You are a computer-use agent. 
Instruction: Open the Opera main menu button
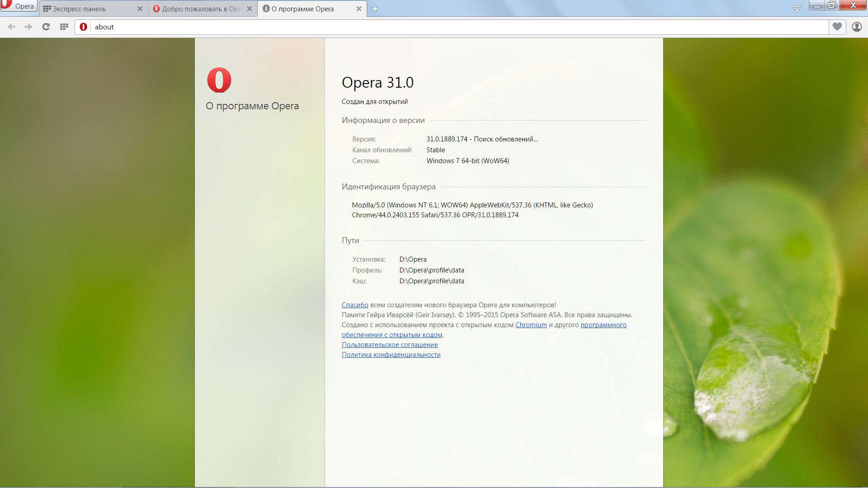(18, 6)
